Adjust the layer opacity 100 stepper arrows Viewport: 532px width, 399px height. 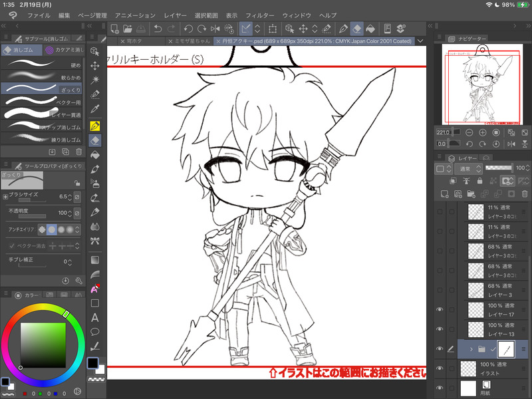click(527, 168)
